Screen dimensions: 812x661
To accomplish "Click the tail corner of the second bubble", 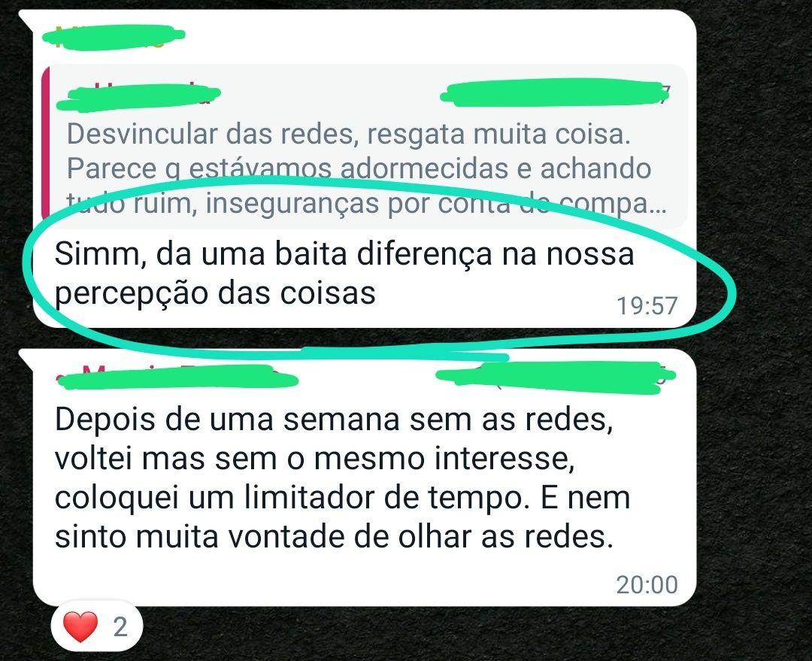I will (26, 357).
